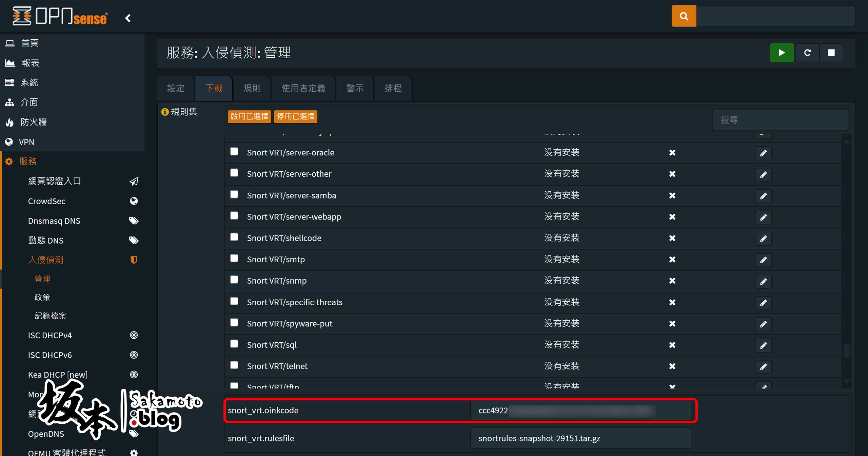Check the Snort VRT/server-webapp checkbox
Viewport: 868px width, 456px height.
pos(234,215)
